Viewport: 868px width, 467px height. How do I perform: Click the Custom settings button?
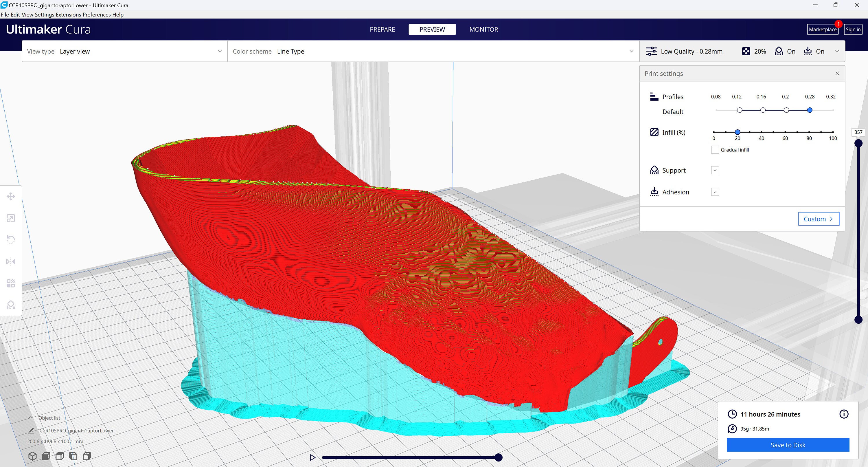pos(819,219)
